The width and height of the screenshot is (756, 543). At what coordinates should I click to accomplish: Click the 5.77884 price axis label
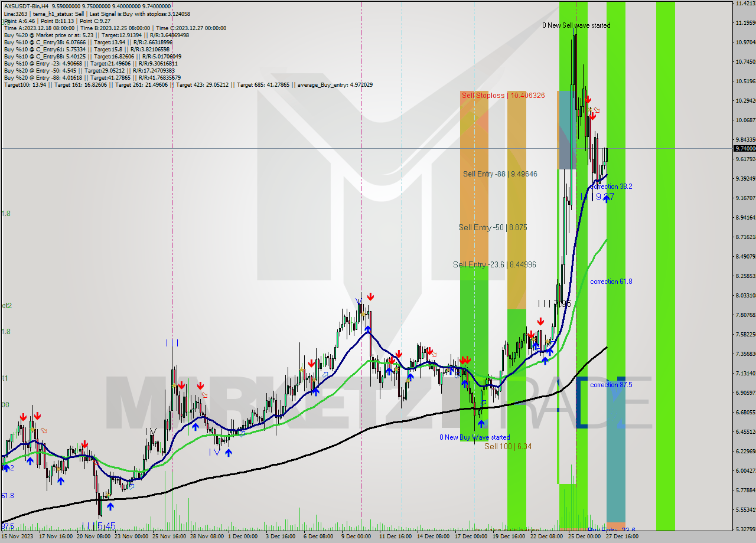745,490
